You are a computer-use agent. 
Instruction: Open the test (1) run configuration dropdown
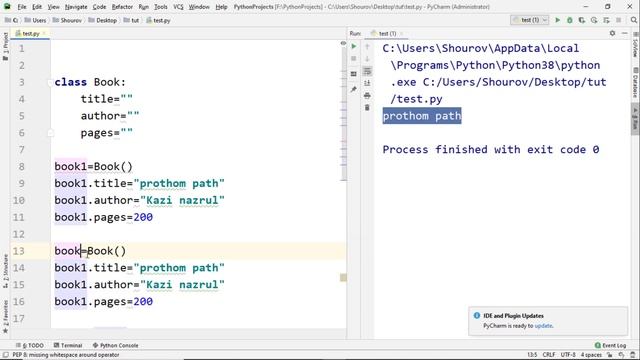pos(529,20)
